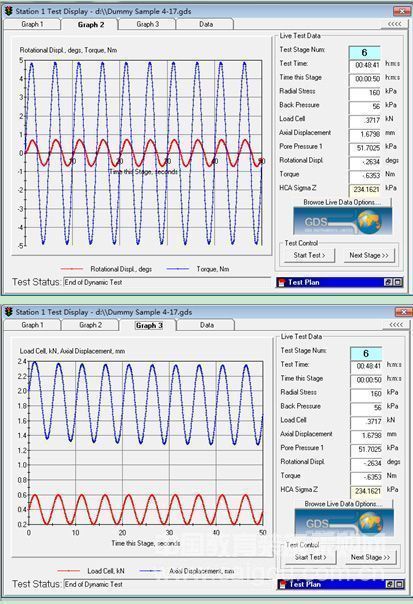Screen dimensions: 413x604
Task: Select the Load Cell, kN red legend line
Action: pos(69,571)
